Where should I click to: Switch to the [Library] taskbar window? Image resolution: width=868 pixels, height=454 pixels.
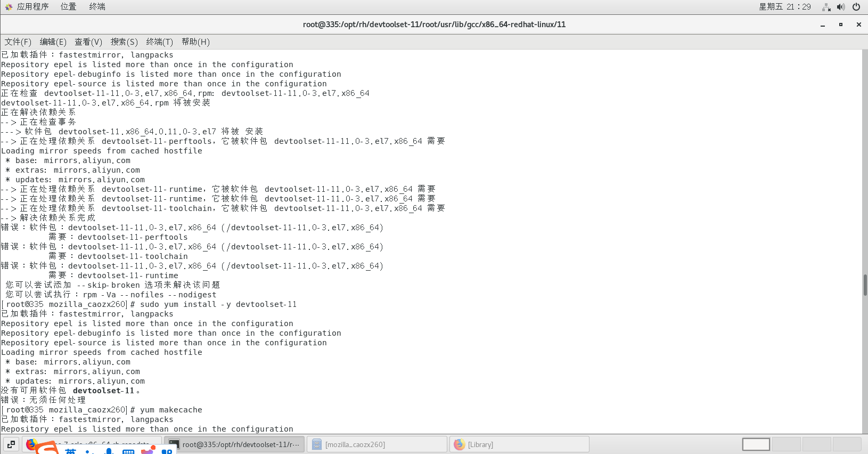pyautogui.click(x=520, y=444)
